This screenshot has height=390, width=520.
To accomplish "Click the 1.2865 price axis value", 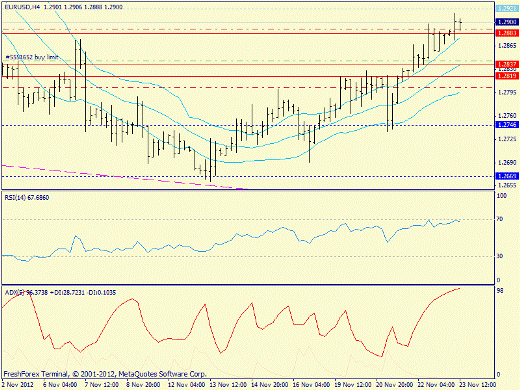I will coord(507,46).
